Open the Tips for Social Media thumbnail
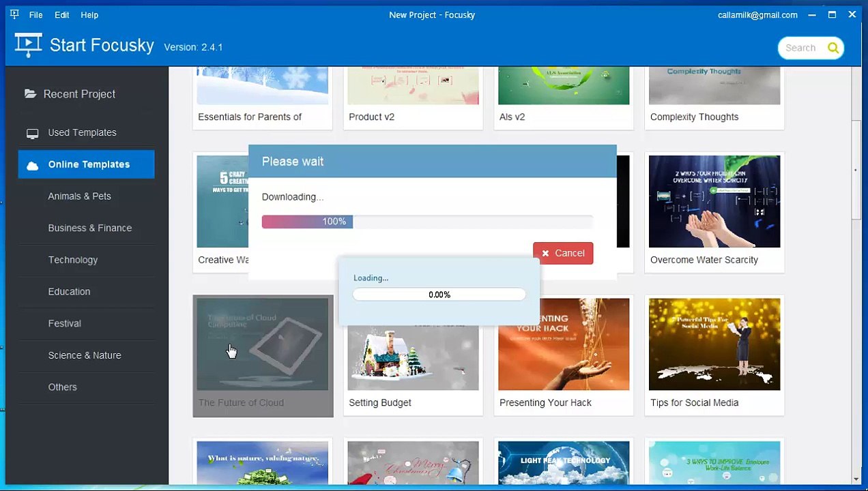Image resolution: width=868 pixels, height=491 pixels. (714, 344)
